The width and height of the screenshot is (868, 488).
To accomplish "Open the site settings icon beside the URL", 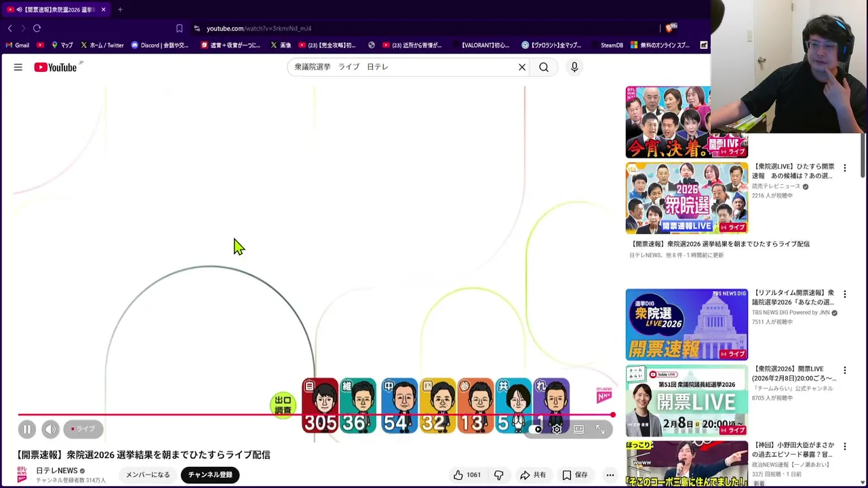I will (197, 28).
